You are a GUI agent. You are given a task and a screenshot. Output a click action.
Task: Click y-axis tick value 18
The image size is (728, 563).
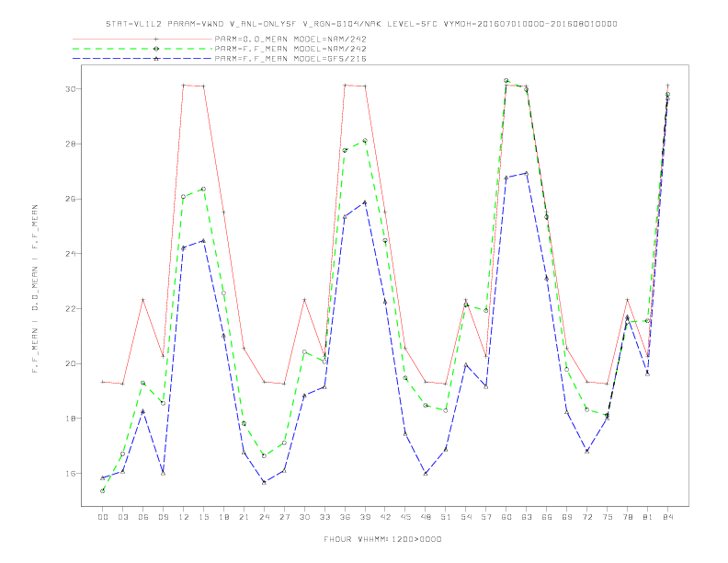tap(71, 419)
